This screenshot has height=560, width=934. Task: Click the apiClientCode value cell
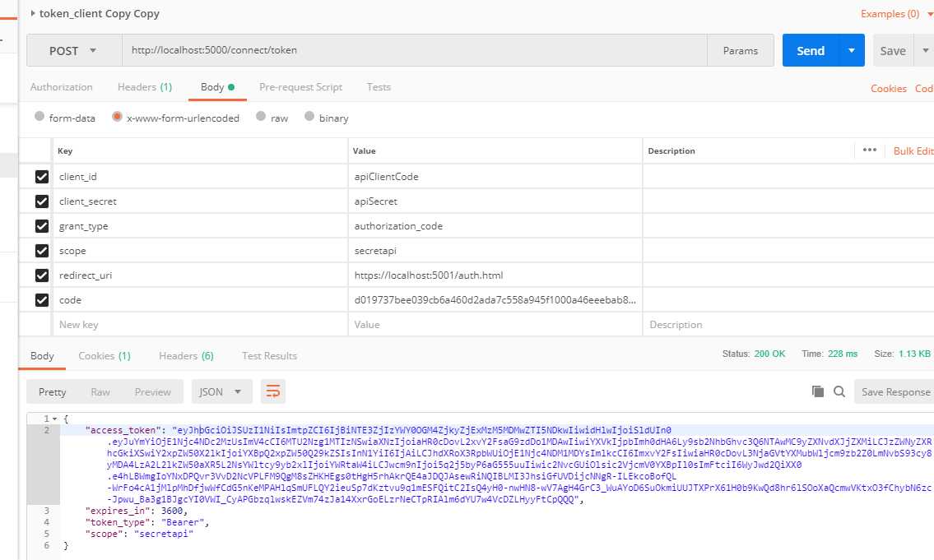495,177
